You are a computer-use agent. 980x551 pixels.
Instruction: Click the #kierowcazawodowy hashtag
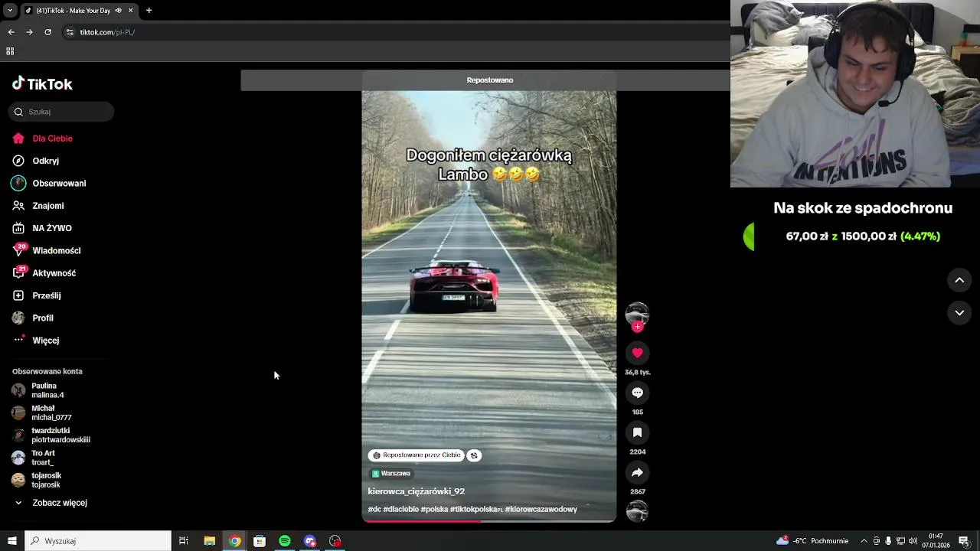click(x=541, y=510)
